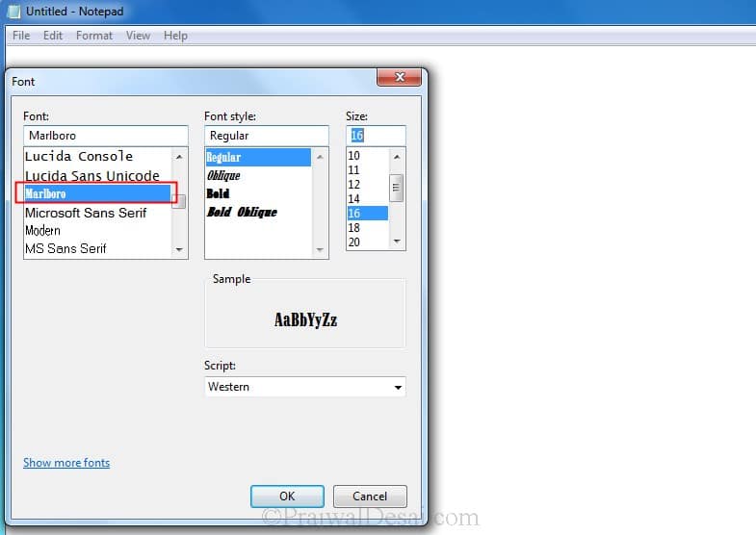Select the Marlboro font entry
The height and width of the screenshot is (535, 756).
(x=97, y=193)
